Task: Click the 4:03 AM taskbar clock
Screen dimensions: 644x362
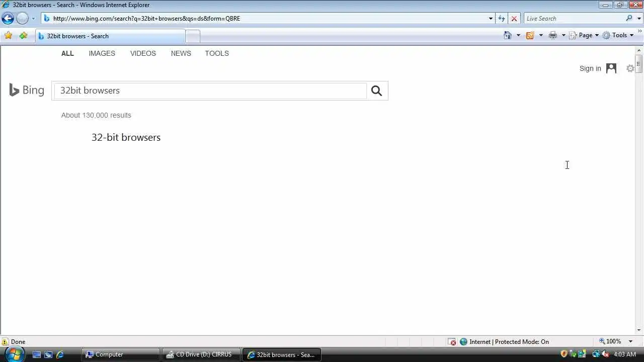Action: tap(625, 354)
